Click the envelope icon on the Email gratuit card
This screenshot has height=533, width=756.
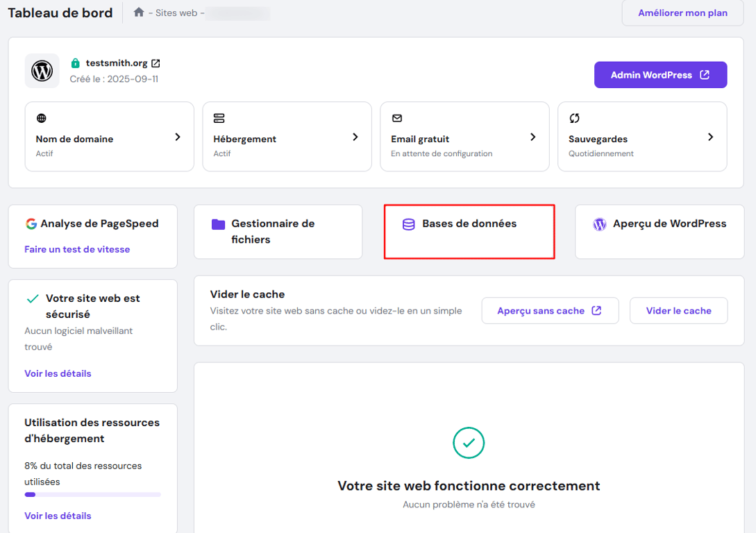pos(397,118)
